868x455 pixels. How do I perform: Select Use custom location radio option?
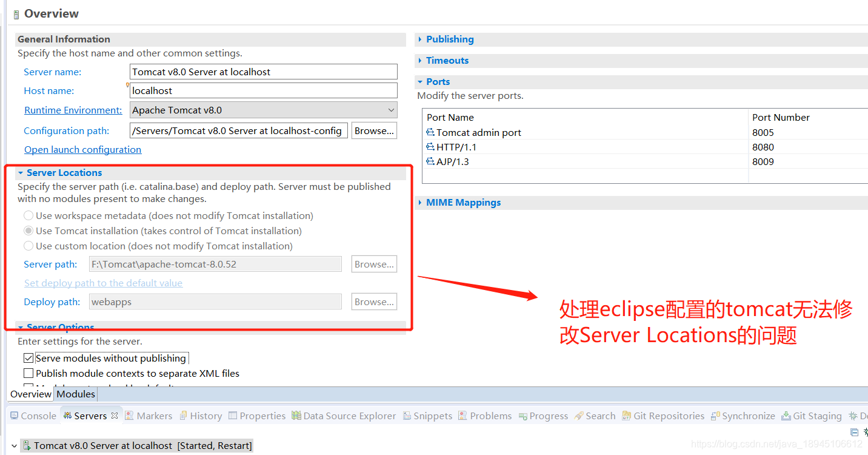pos(28,246)
